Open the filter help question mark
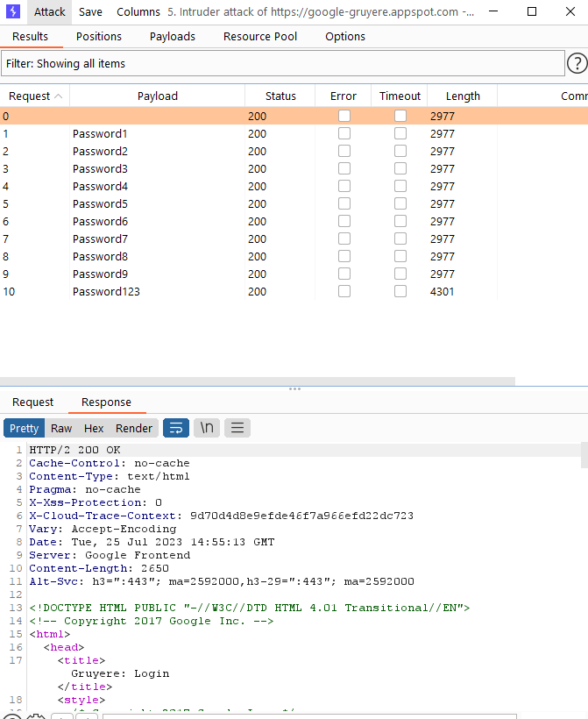588x719 pixels. pos(577,63)
